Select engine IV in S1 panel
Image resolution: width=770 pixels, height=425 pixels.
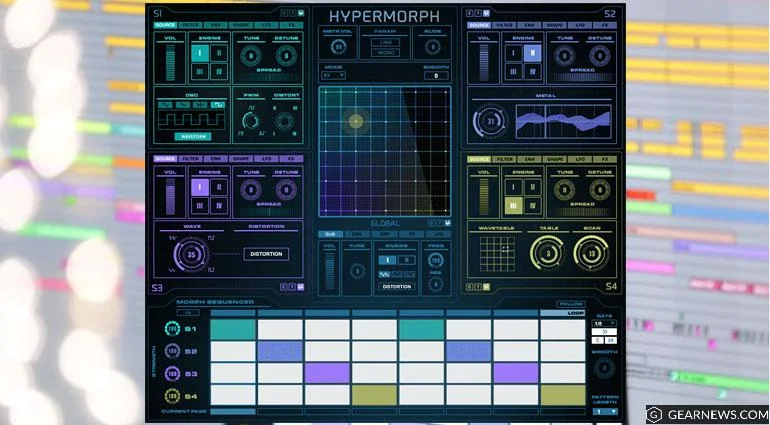tap(219, 72)
